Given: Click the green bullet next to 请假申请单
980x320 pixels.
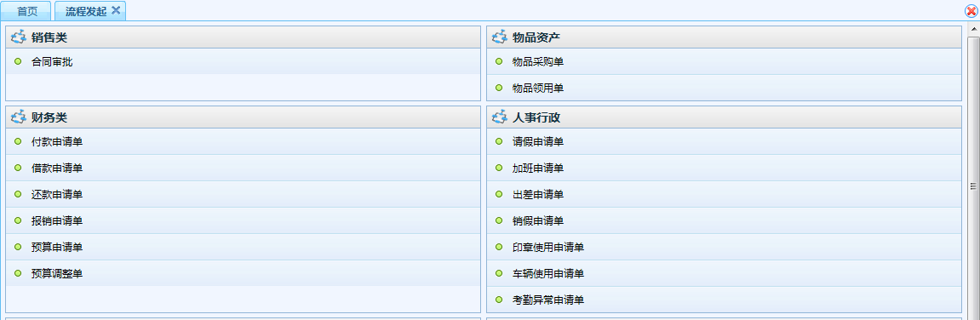Looking at the screenshot, I should [499, 141].
